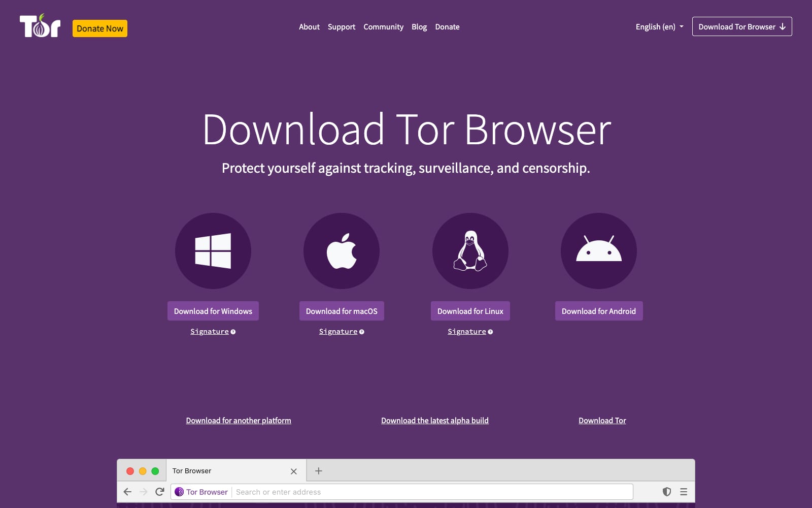
Task: Open the Community menu item
Action: point(383,27)
